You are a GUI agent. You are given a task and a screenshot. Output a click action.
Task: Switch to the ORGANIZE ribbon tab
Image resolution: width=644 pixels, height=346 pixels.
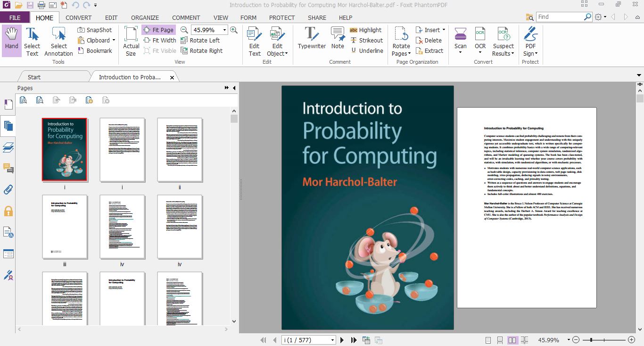[x=145, y=17]
